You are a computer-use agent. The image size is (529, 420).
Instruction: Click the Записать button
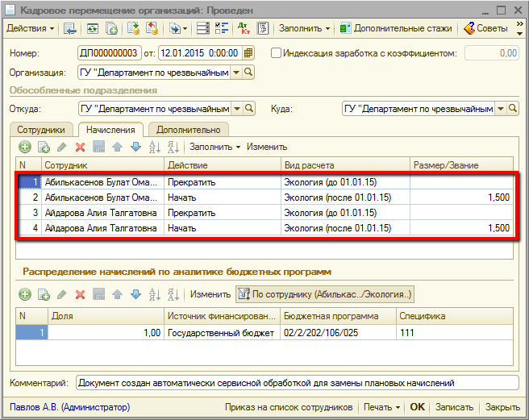tap(454, 407)
